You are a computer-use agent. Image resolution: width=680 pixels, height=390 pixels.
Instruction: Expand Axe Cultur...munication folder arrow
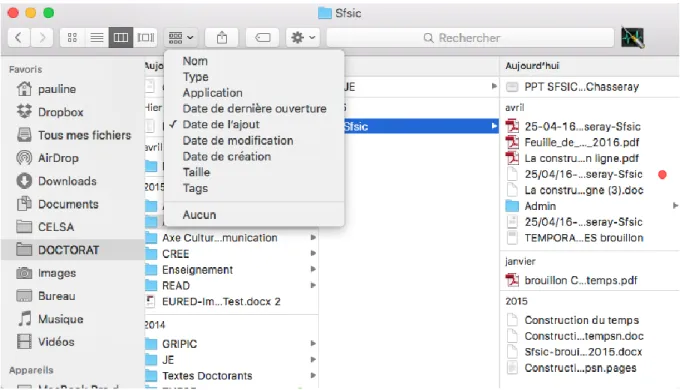[x=313, y=237]
